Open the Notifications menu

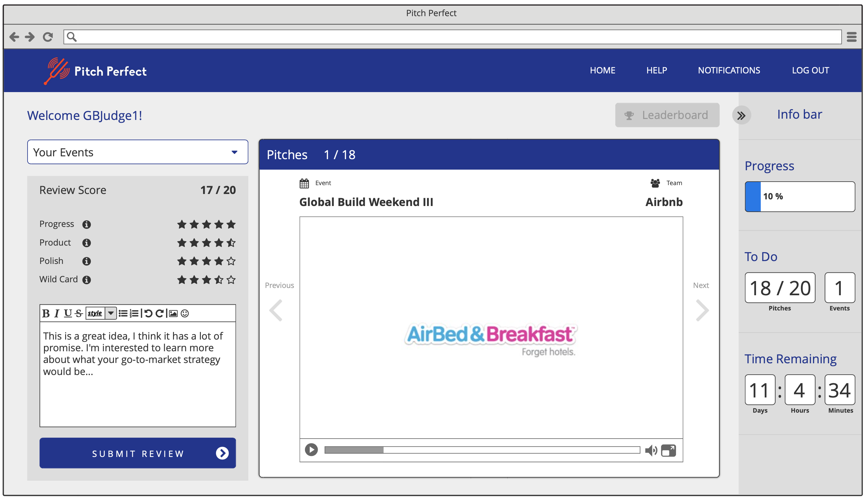click(729, 70)
